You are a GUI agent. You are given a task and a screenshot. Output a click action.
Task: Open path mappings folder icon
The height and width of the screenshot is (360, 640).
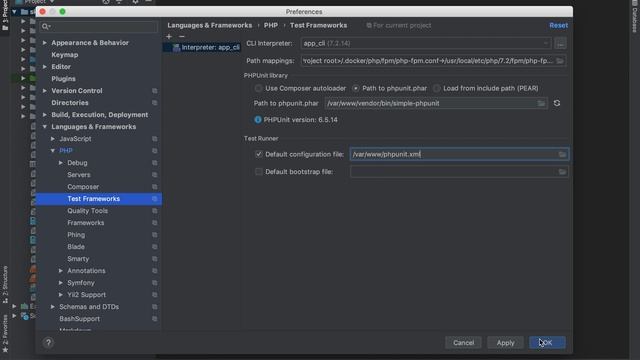[x=560, y=61]
